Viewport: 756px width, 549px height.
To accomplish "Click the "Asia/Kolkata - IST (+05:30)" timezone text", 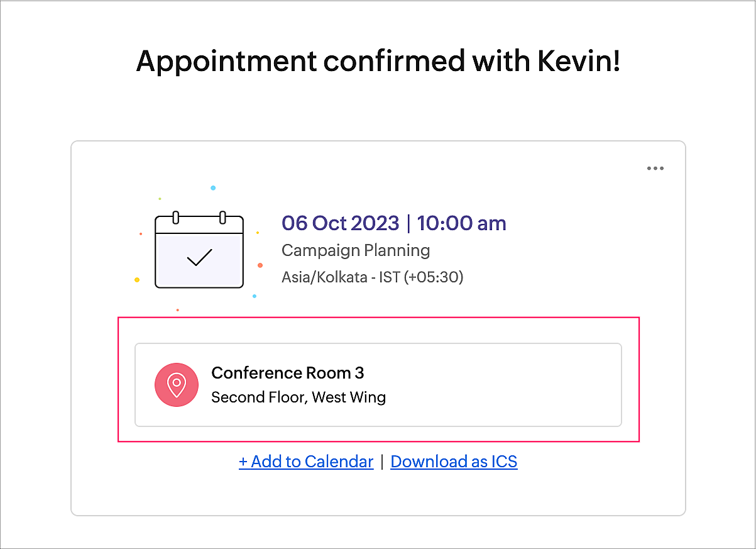I will click(372, 277).
